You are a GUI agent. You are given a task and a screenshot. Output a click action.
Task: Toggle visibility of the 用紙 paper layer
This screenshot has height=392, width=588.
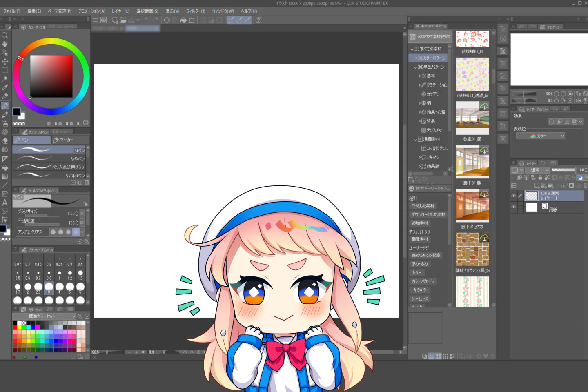(x=514, y=207)
